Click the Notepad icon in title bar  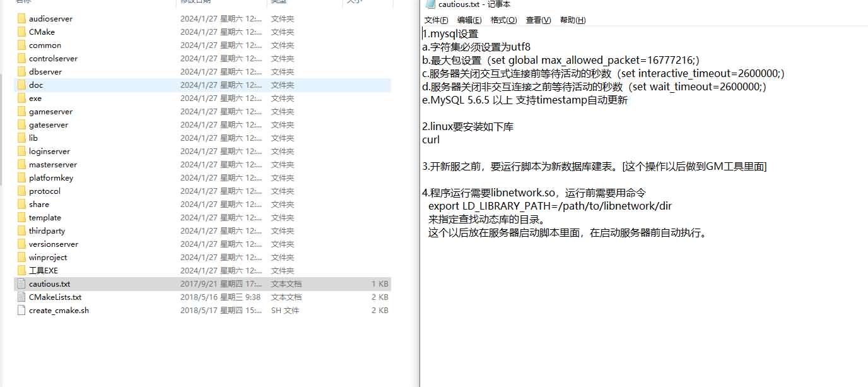(x=430, y=4)
